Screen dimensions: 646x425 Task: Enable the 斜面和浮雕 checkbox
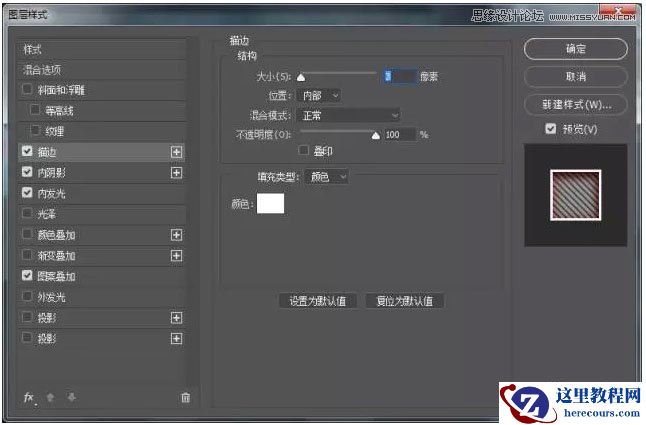pos(27,89)
